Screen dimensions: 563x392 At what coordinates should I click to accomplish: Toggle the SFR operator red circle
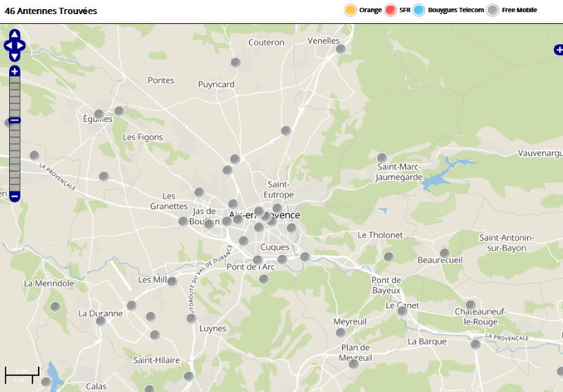[391, 10]
